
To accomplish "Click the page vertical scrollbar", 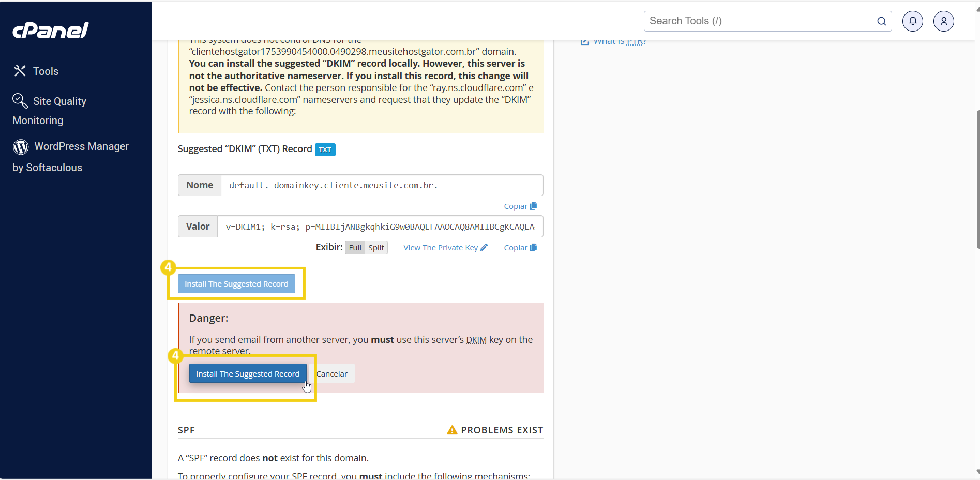I will pyautogui.click(x=977, y=179).
